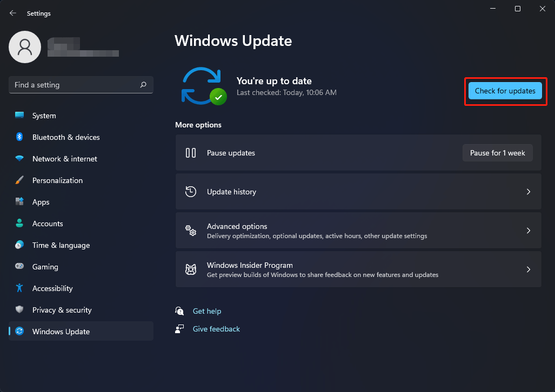This screenshot has width=555, height=392.
Task: Click the Accessibility sidebar icon
Action: pyautogui.click(x=19, y=288)
